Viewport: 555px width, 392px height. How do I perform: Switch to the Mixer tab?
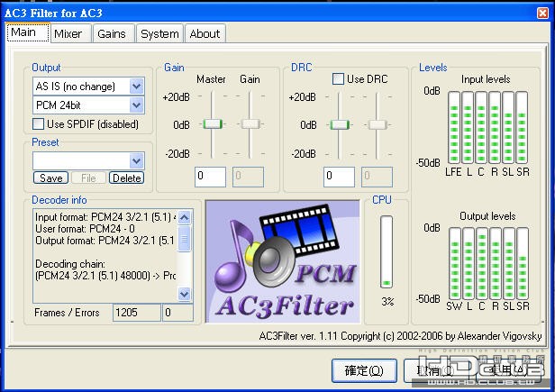71,33
